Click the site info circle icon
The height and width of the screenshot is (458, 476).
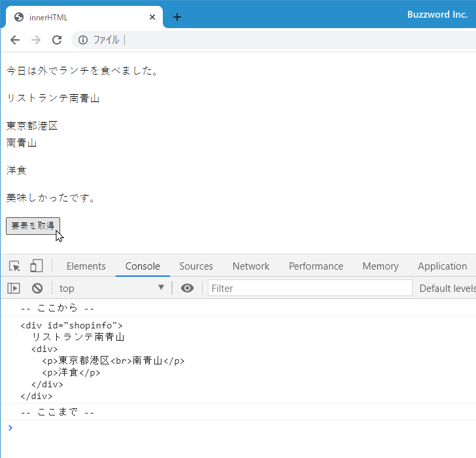(83, 40)
